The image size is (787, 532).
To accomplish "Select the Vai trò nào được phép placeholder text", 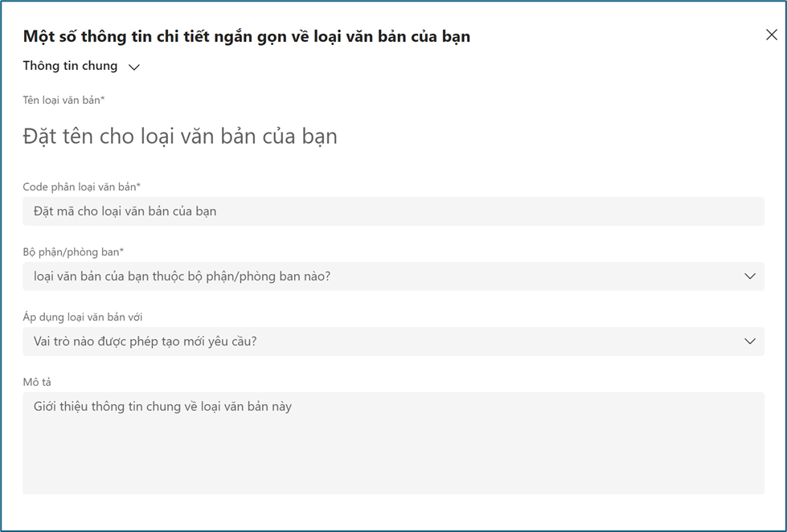I will coord(146,342).
